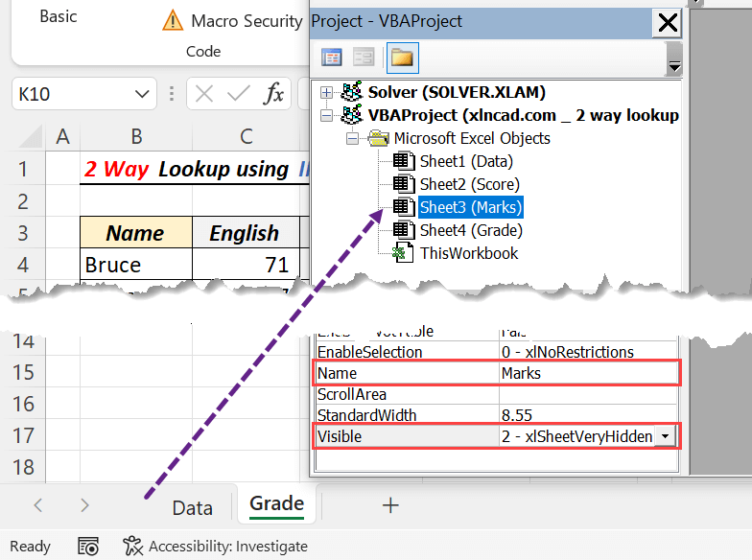Open the Name Box dropdown arrow
Image resolution: width=752 pixels, height=560 pixels.
click(142, 94)
